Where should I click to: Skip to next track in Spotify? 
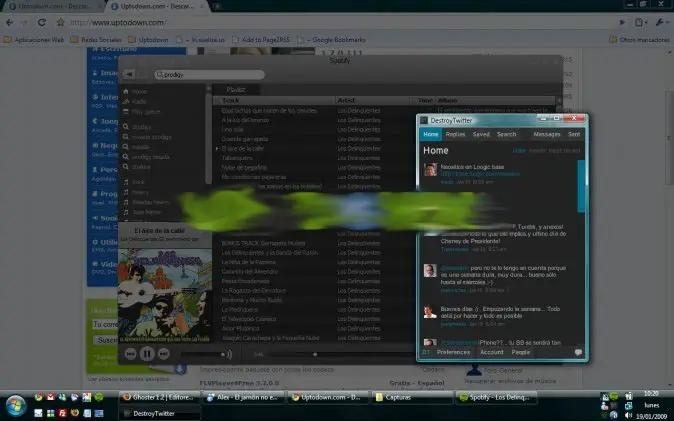(164, 354)
